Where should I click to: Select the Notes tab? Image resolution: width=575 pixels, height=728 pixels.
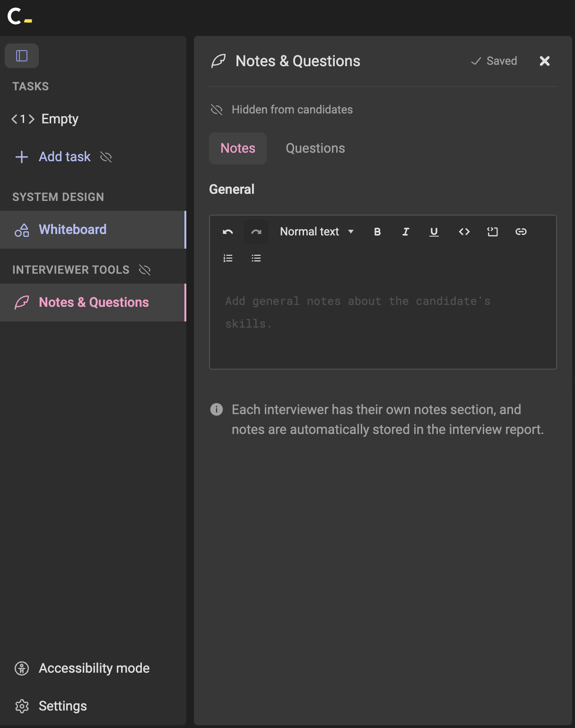click(x=238, y=148)
